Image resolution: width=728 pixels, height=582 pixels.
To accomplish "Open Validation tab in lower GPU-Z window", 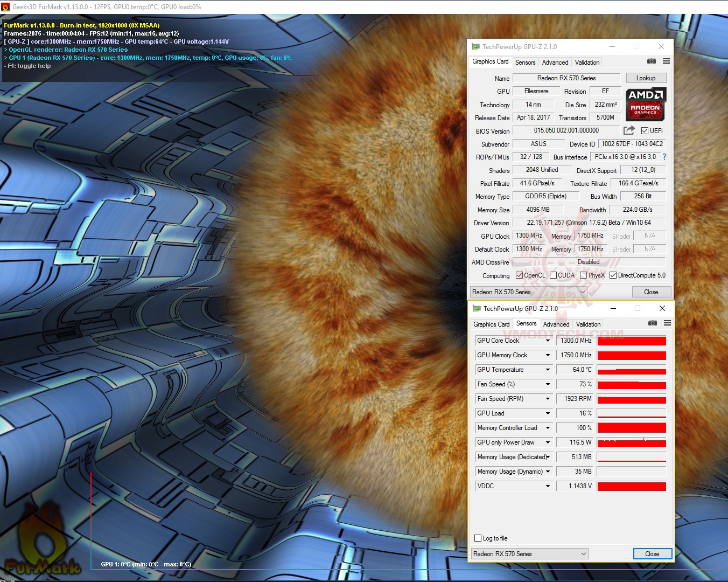I will [588, 324].
